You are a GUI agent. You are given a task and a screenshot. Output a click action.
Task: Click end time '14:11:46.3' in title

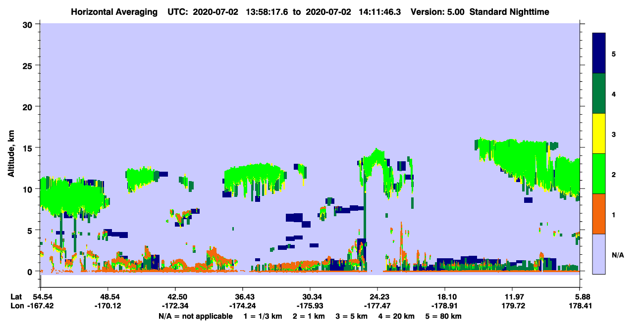pos(379,12)
